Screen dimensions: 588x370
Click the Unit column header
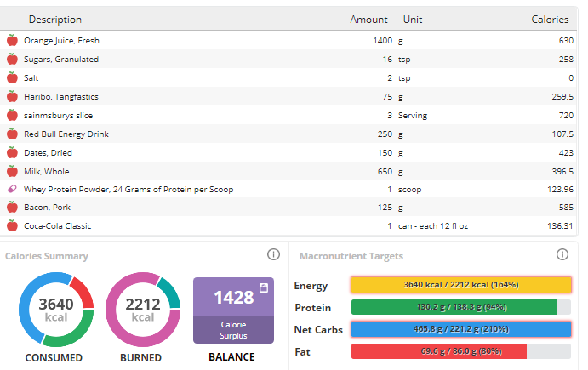[x=413, y=20]
